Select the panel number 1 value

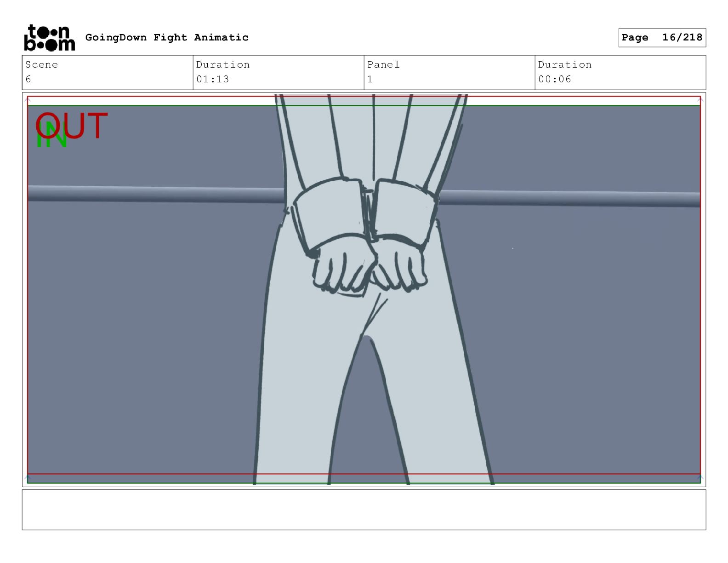tap(370, 79)
